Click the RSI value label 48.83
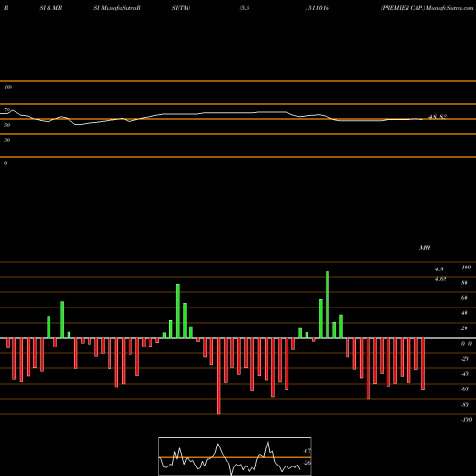The width and height of the screenshot is (476, 476). (x=438, y=117)
